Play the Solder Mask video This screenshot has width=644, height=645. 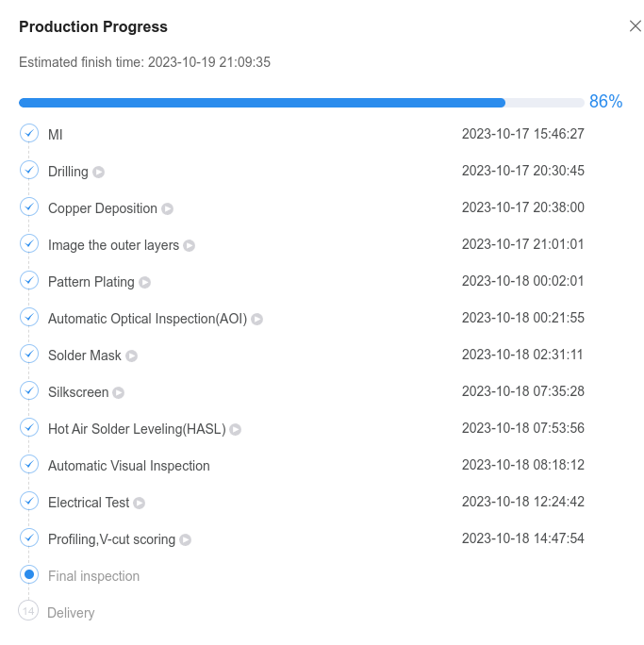tap(131, 356)
